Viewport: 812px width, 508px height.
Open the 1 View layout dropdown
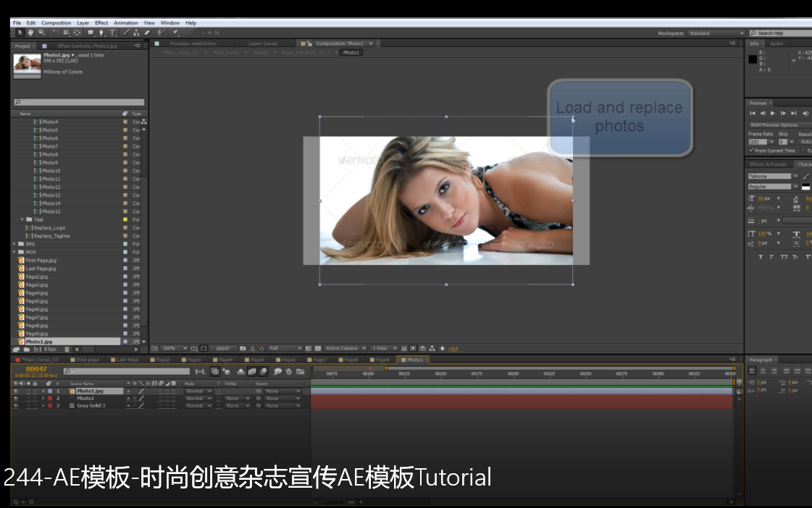coord(384,349)
